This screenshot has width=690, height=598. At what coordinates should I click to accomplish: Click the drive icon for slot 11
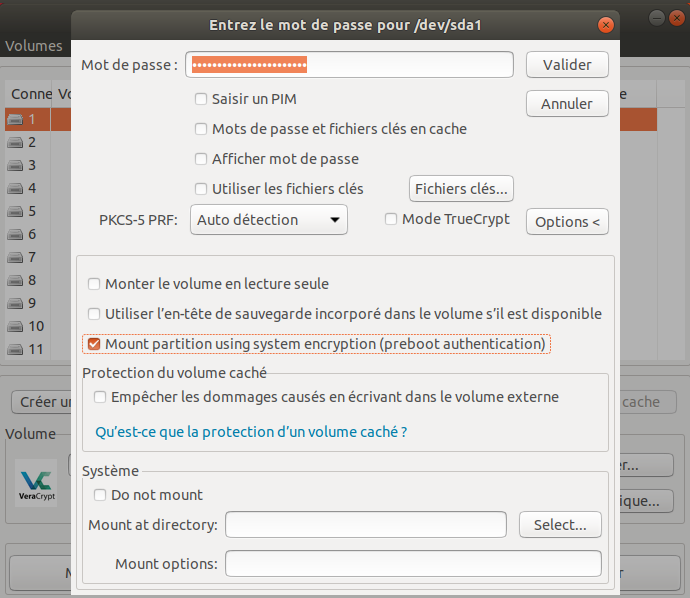click(x=16, y=349)
